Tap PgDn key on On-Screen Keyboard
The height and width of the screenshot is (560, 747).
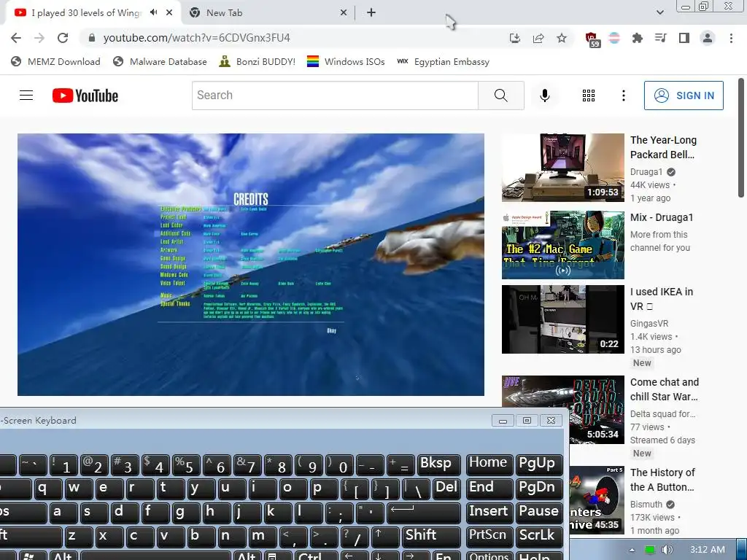point(539,488)
